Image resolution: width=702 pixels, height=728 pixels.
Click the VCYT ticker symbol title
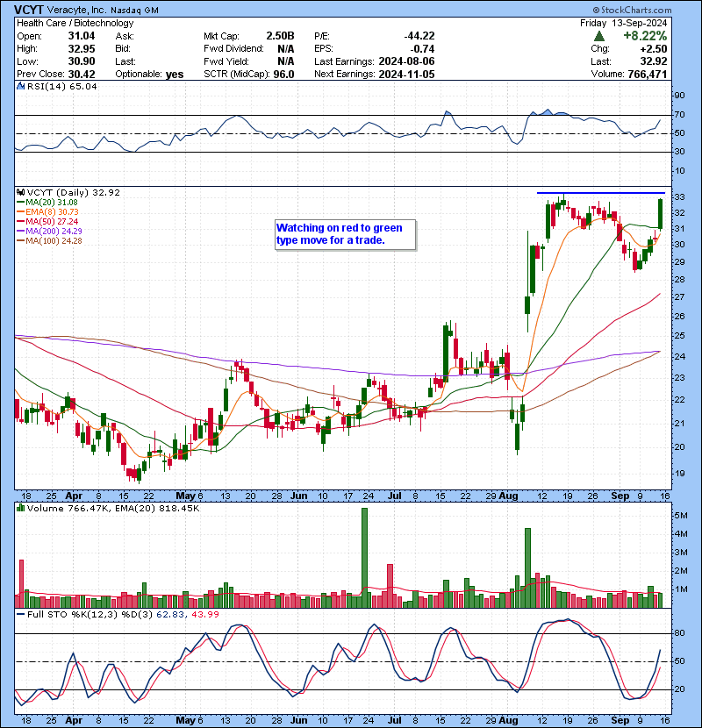point(29,10)
